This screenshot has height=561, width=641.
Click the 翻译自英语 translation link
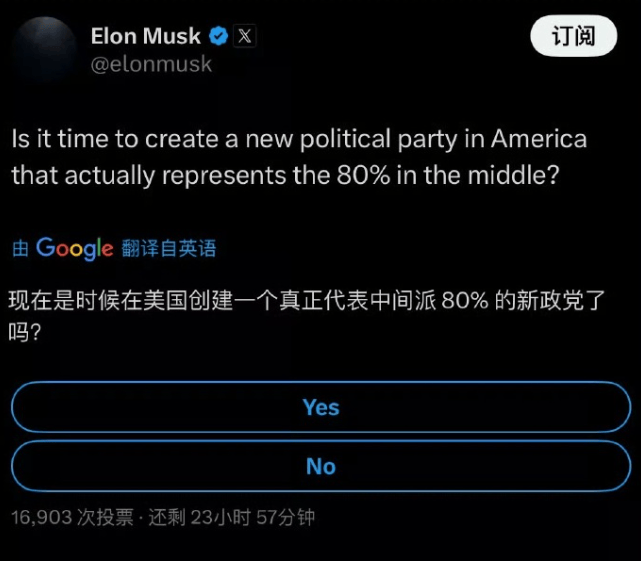[169, 248]
